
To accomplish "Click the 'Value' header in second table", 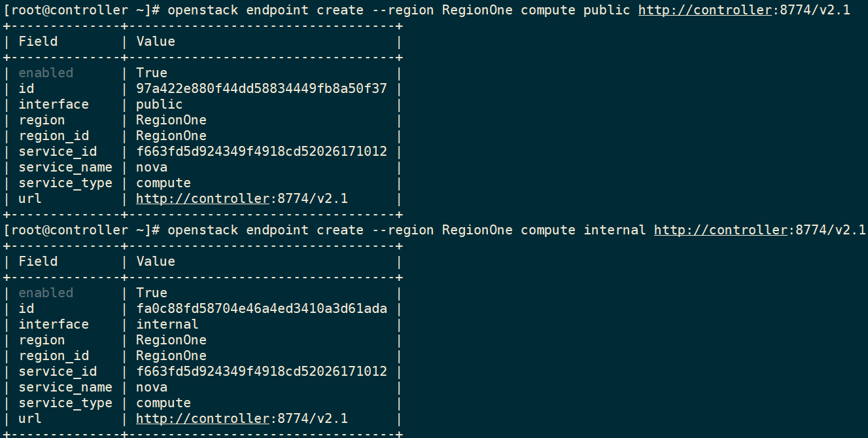I will click(x=156, y=261).
